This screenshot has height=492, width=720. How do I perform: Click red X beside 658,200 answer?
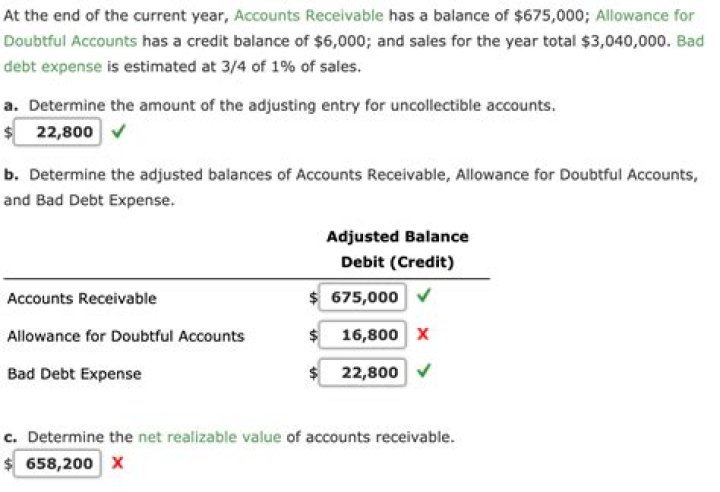[x=118, y=463]
